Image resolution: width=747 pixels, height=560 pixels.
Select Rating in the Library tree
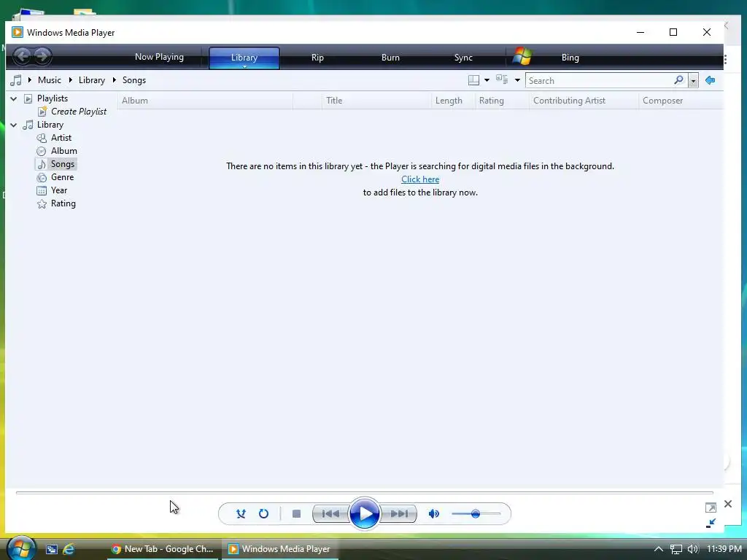pyautogui.click(x=63, y=203)
